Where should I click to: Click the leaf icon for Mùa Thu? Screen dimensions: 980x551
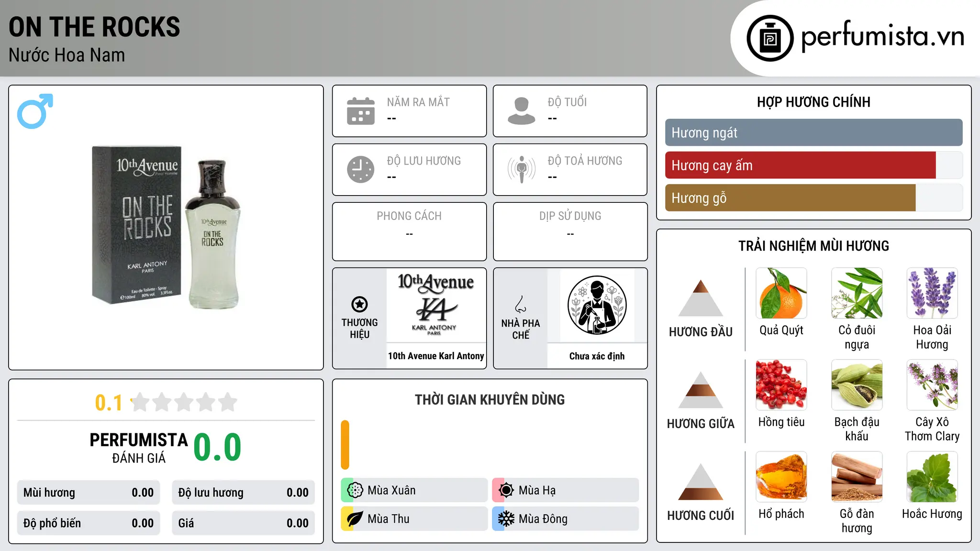pyautogui.click(x=355, y=519)
